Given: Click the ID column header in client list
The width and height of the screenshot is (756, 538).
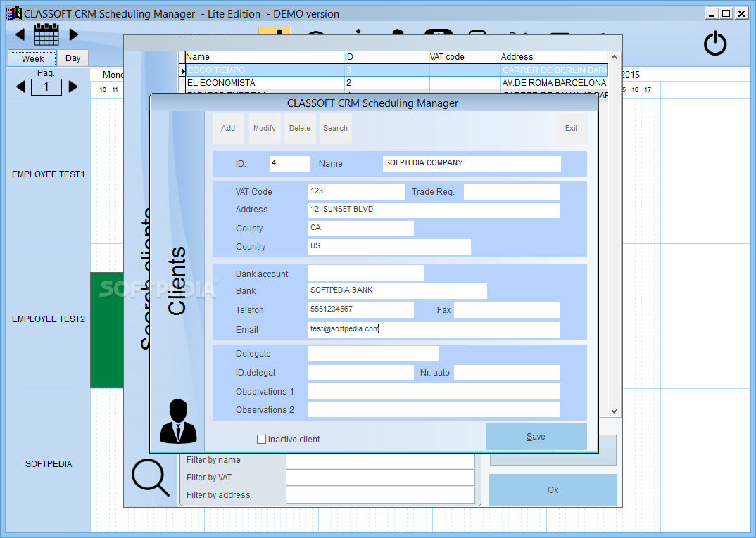Looking at the screenshot, I should [386, 57].
